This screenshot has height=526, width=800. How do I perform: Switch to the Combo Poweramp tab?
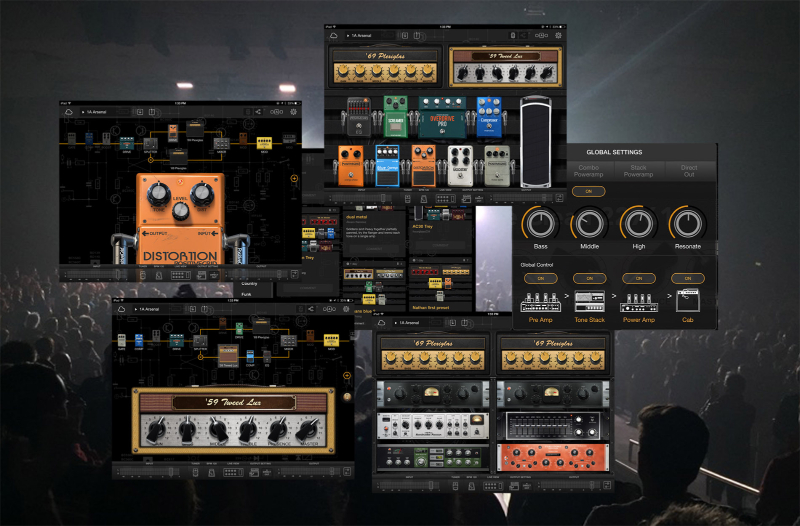coord(588,171)
